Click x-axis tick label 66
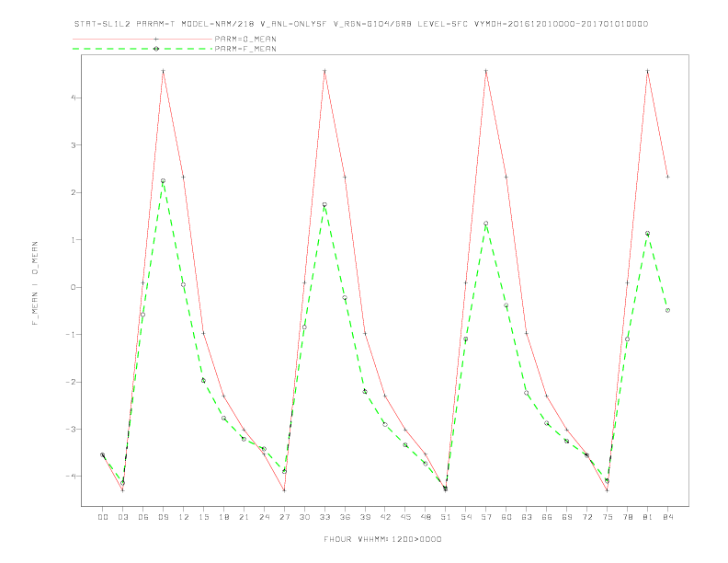This screenshot has width=728, height=563. click(x=547, y=517)
